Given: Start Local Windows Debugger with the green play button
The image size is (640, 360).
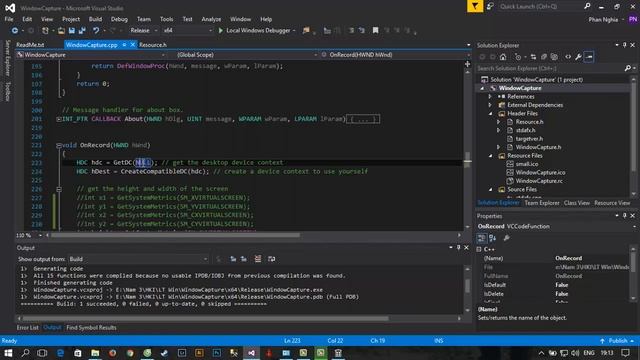Looking at the screenshot, I should (221, 31).
